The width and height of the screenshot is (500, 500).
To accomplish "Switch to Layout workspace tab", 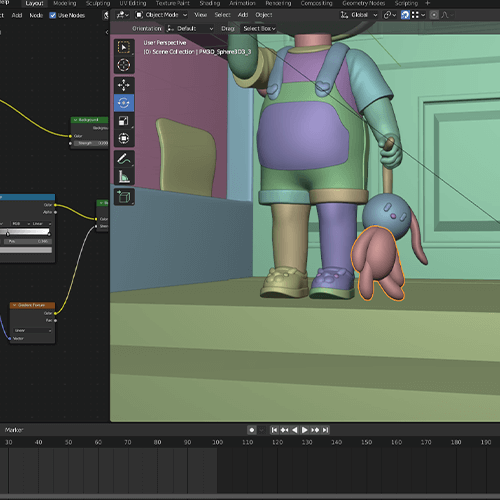I will pos(34,3).
